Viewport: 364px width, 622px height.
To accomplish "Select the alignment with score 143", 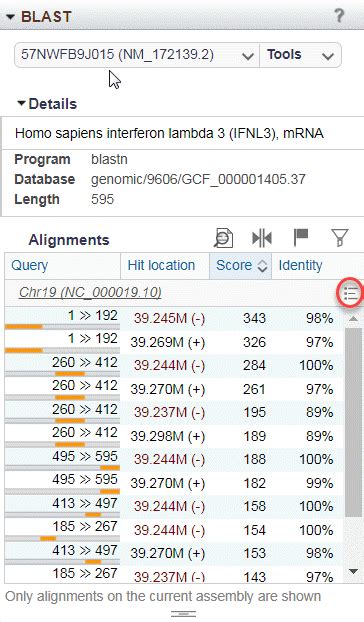I will tap(174, 574).
